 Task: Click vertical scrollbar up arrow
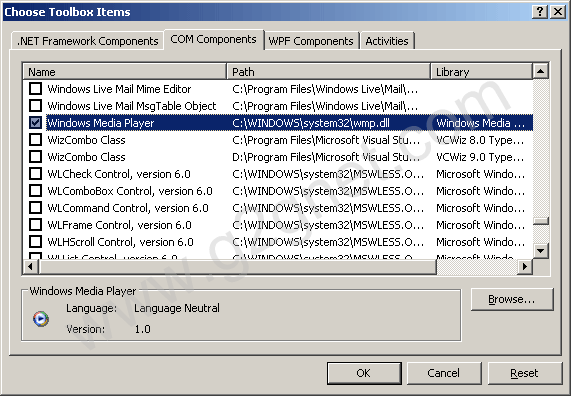[541, 71]
